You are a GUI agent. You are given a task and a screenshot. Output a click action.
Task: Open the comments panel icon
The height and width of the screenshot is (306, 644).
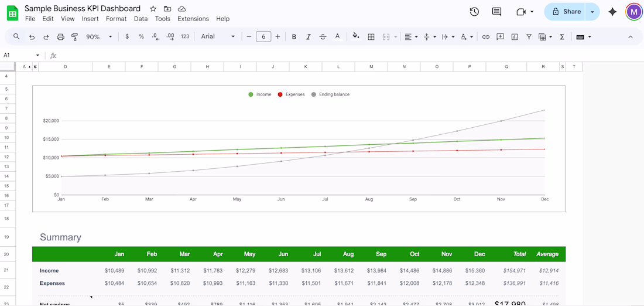pos(496,12)
